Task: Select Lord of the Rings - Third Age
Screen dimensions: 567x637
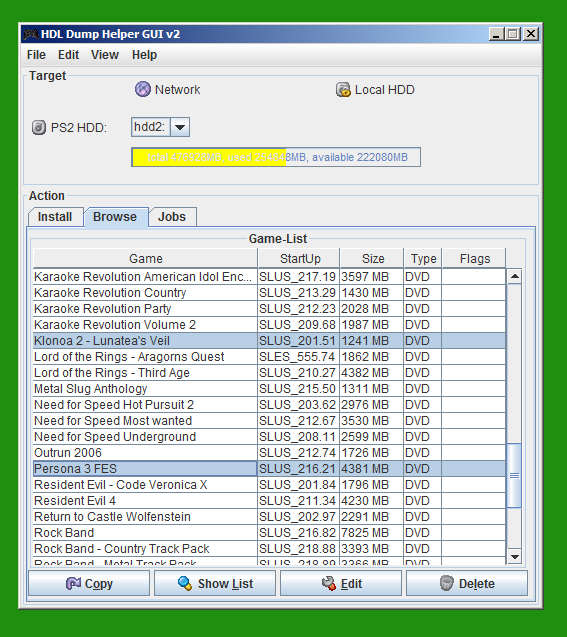Action: [x=269, y=373]
